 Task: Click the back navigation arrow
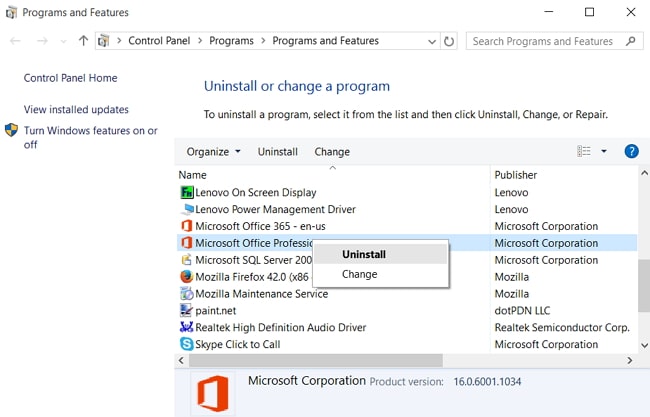point(15,41)
